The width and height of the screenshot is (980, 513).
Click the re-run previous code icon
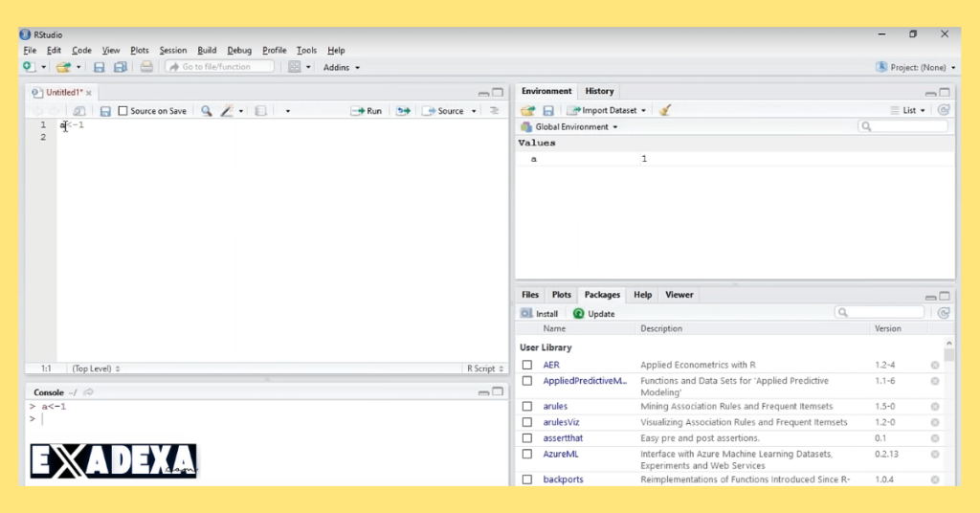pos(404,111)
